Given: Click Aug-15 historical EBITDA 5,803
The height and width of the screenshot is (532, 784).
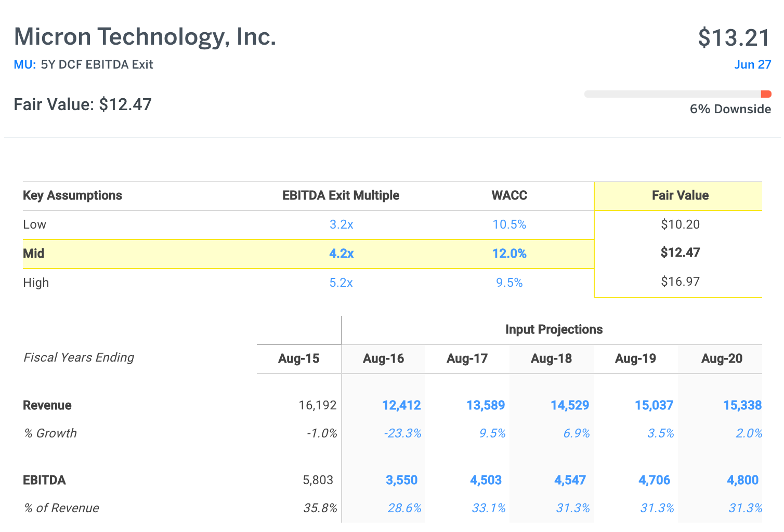Looking at the screenshot, I should [318, 480].
